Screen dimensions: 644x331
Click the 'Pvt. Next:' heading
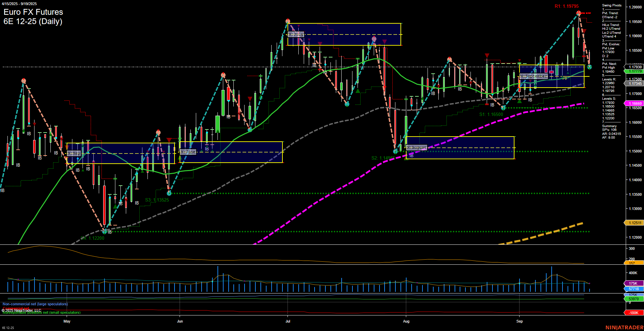[609, 64]
